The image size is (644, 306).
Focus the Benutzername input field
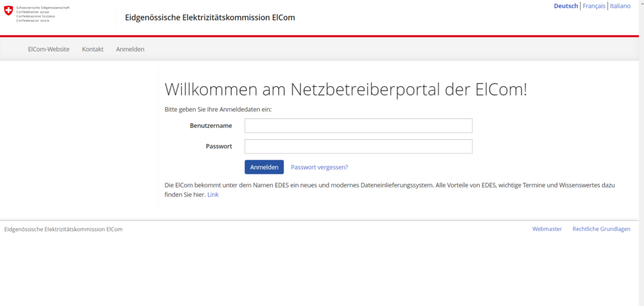pos(358,126)
